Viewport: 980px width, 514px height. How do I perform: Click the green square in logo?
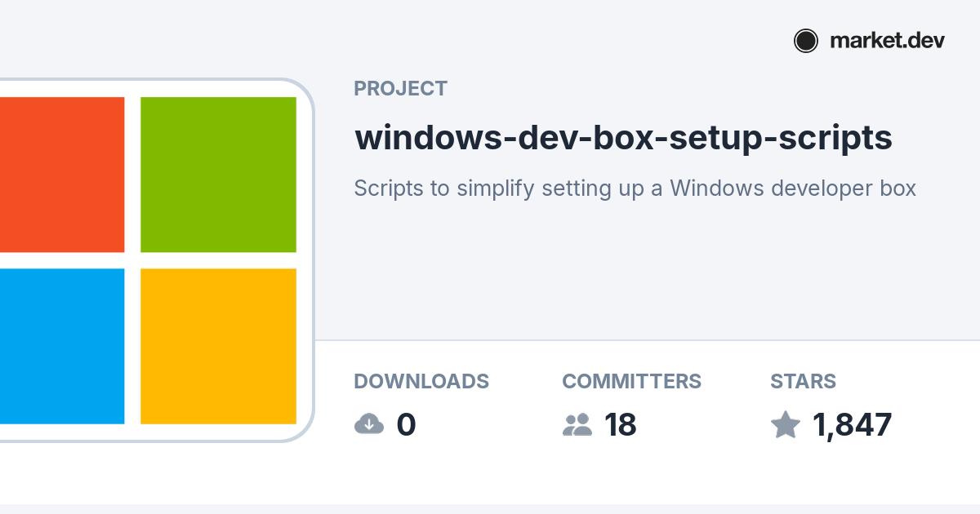(x=218, y=175)
